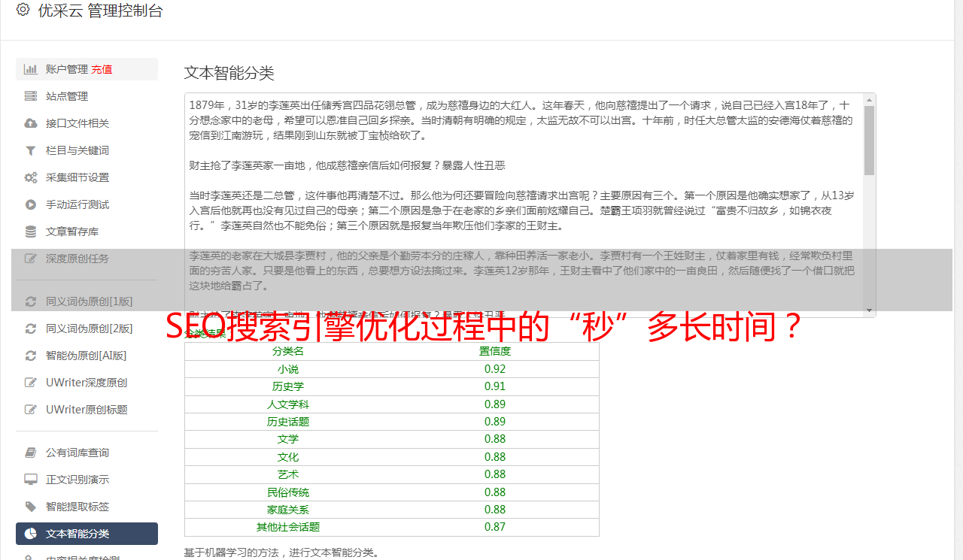
Task: Click the 0.92 confidence value
Action: tap(495, 369)
